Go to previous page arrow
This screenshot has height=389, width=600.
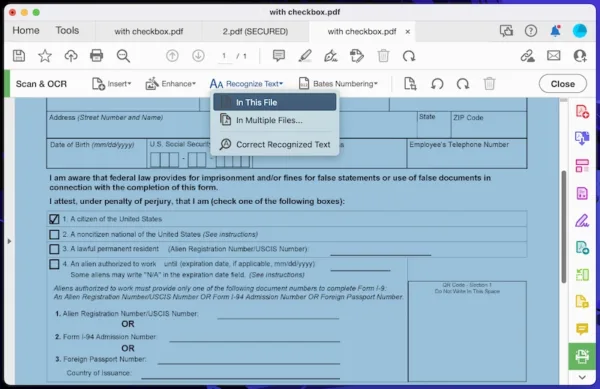[x=172, y=56]
